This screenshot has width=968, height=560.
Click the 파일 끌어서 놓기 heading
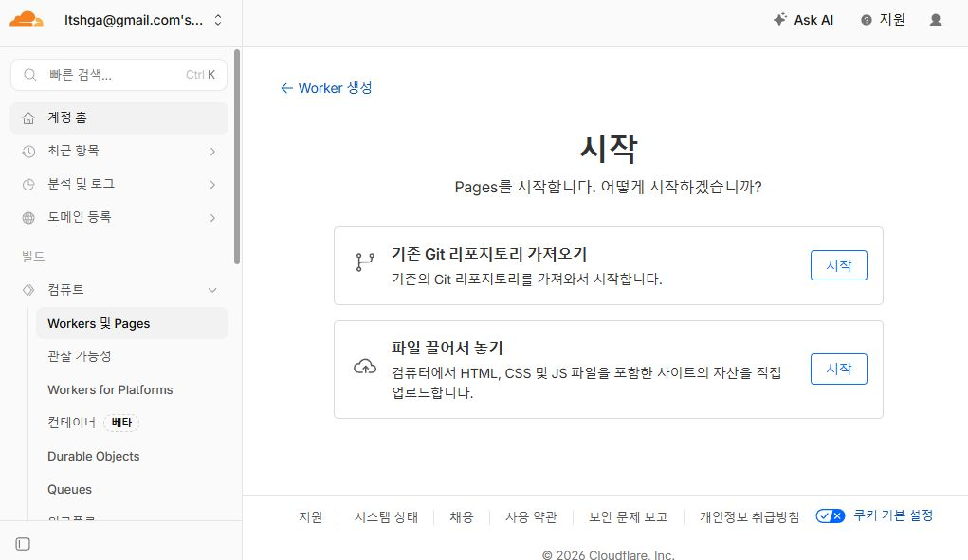447,348
